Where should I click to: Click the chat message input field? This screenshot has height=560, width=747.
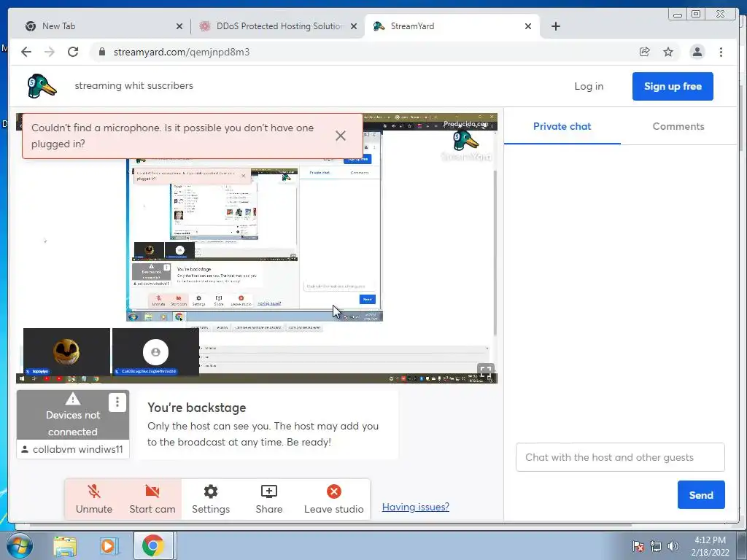point(620,457)
